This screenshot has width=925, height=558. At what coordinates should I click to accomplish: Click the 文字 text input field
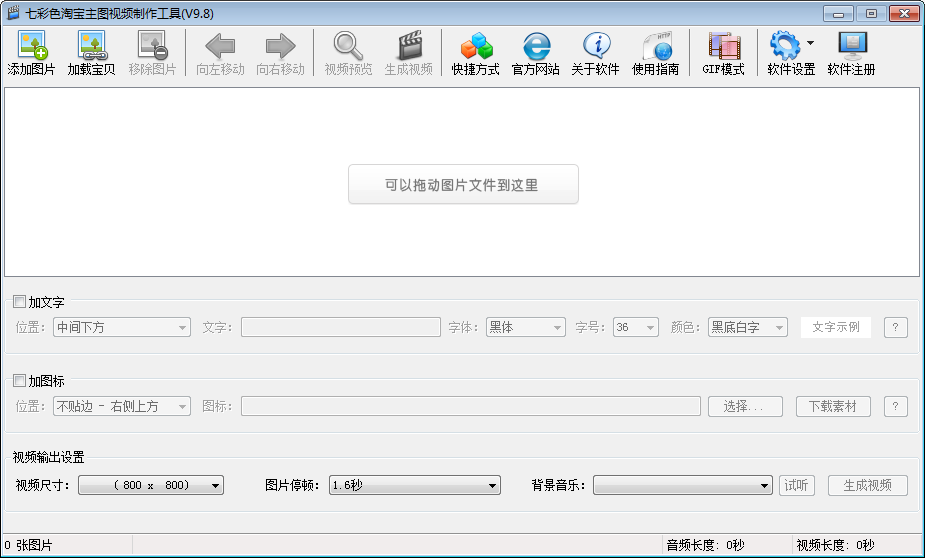[x=341, y=327]
